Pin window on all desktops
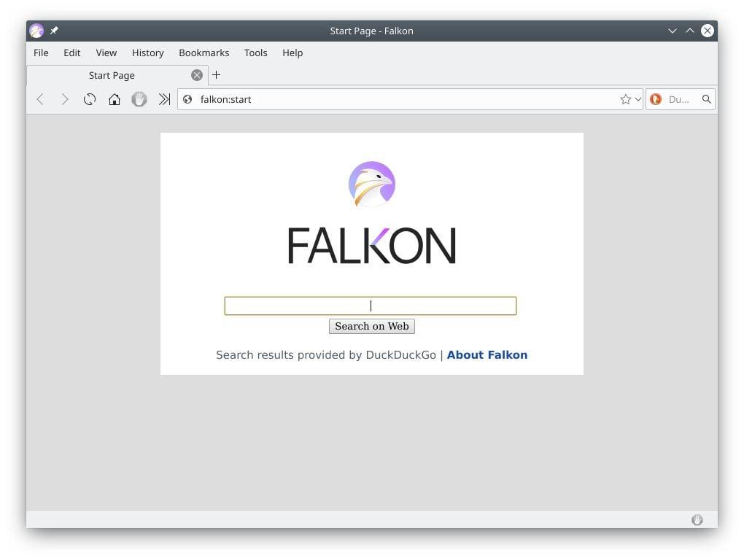 coord(54,31)
